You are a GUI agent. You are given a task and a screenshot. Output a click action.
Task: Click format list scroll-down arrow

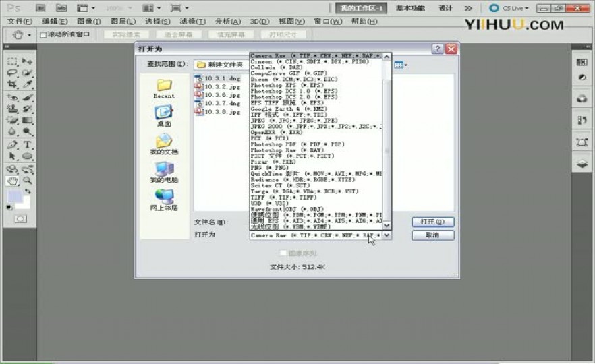coord(387,226)
